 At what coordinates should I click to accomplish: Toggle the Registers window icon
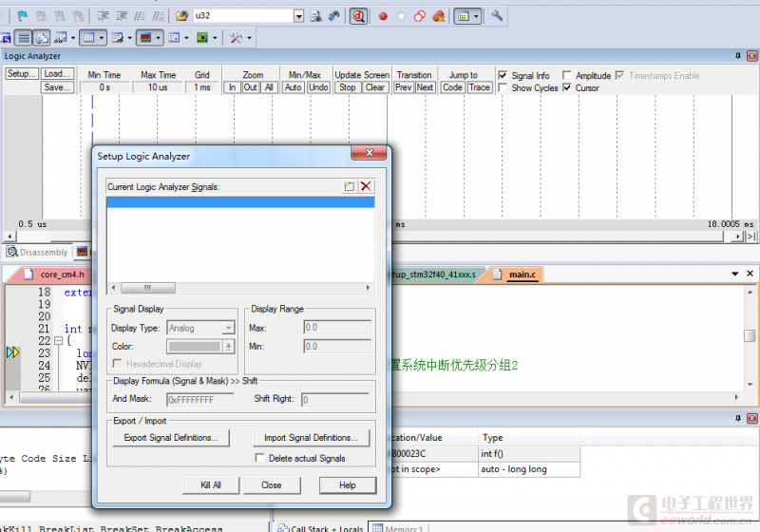[24, 38]
